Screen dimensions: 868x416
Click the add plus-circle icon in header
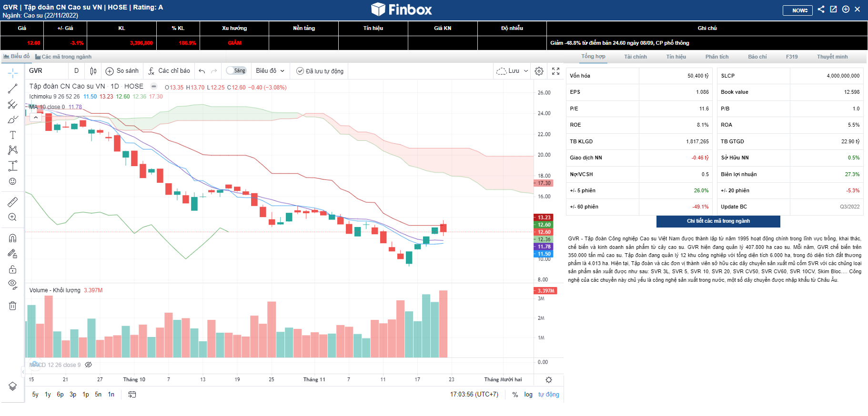[846, 9]
